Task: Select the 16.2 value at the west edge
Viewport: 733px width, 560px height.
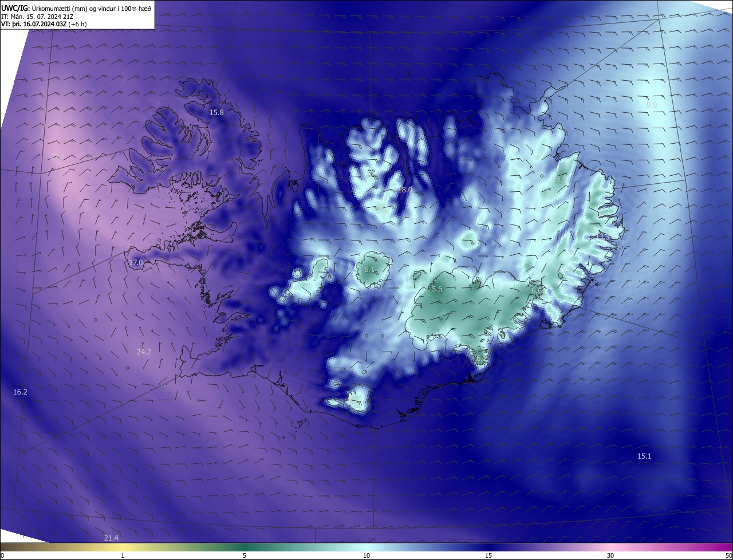Action: [x=20, y=392]
